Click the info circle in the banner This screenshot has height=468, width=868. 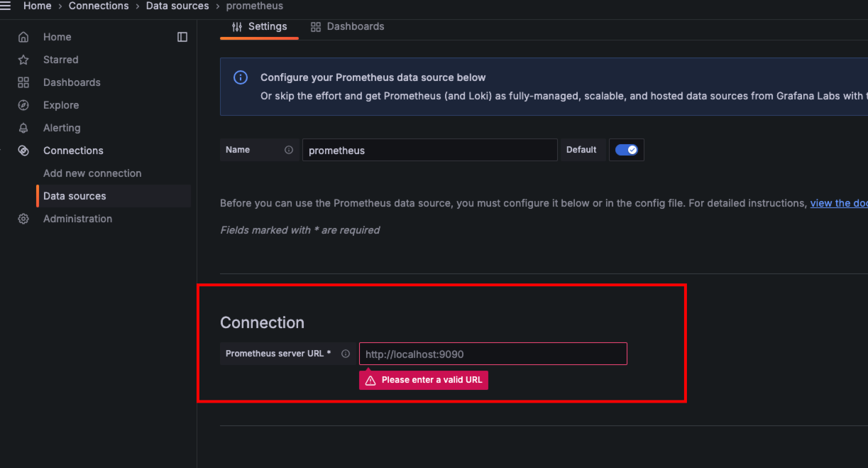pos(241,77)
